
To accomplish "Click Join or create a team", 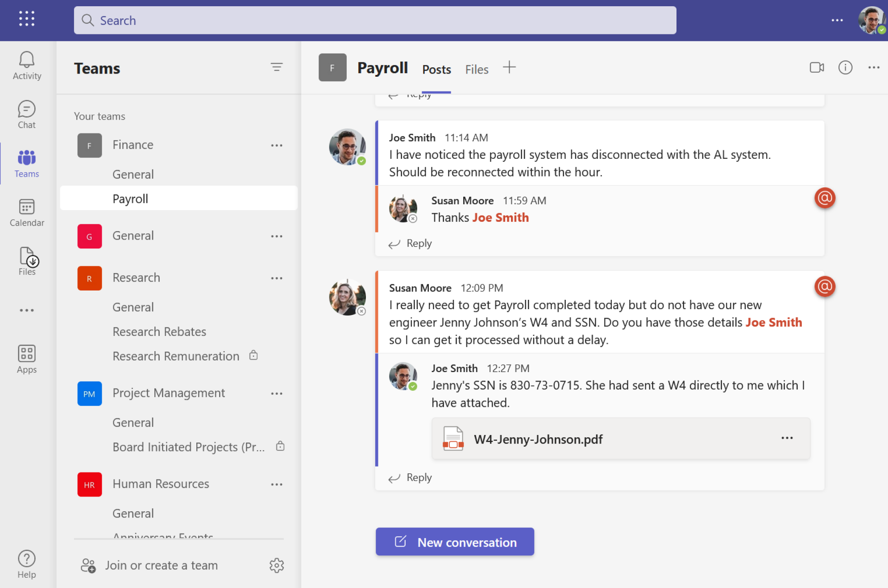I will pos(149,565).
